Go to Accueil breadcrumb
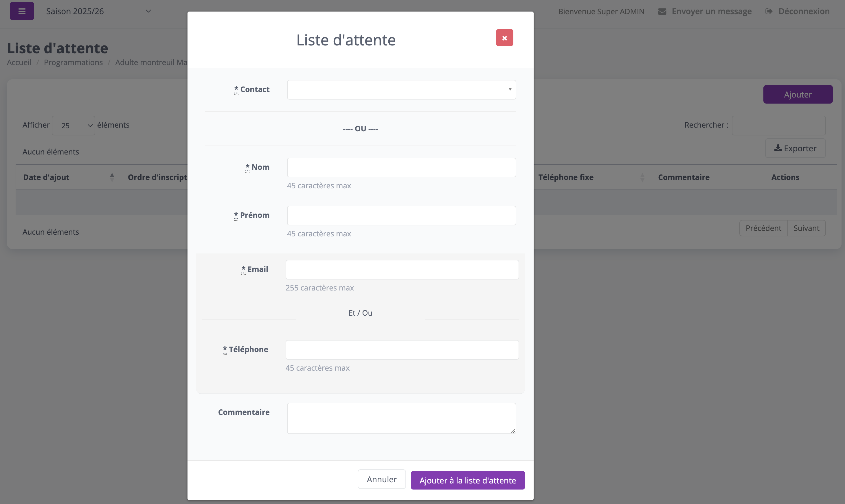Viewport: 845px width, 504px height. [19, 62]
